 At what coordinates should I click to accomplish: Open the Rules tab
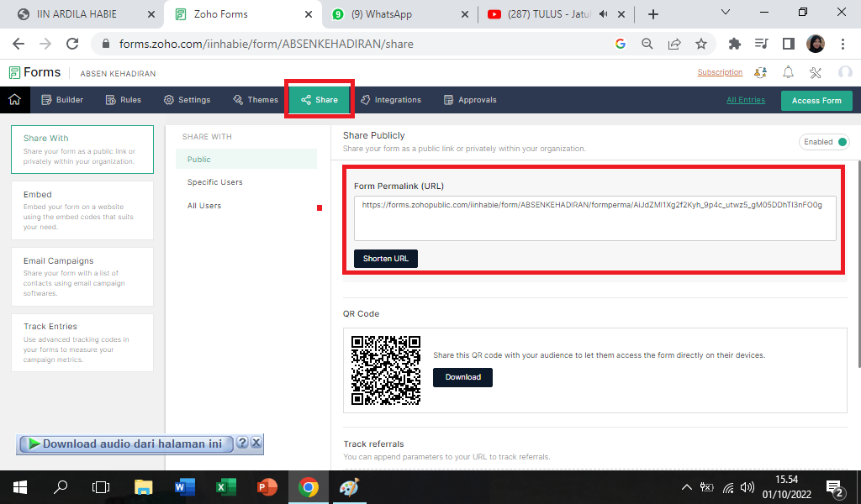(124, 100)
